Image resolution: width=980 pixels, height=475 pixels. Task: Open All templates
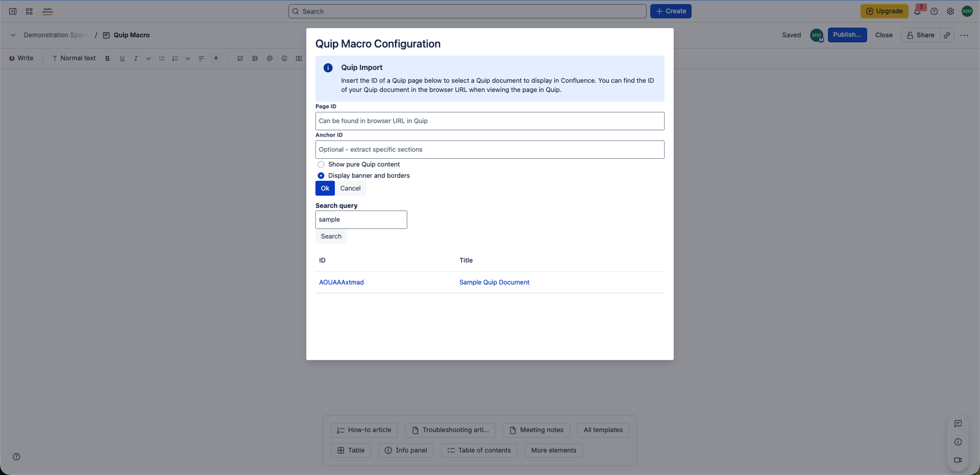(x=603, y=430)
